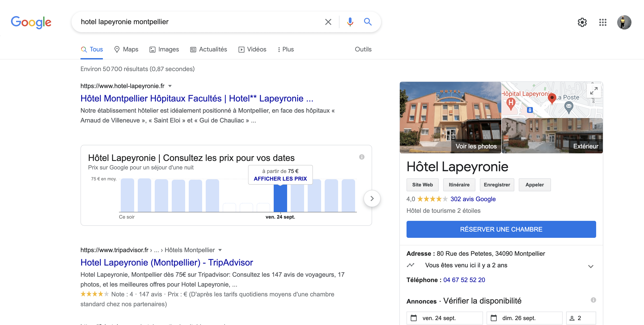Expand the map with the fullscreen icon
The width and height of the screenshot is (644, 325).
594,91
